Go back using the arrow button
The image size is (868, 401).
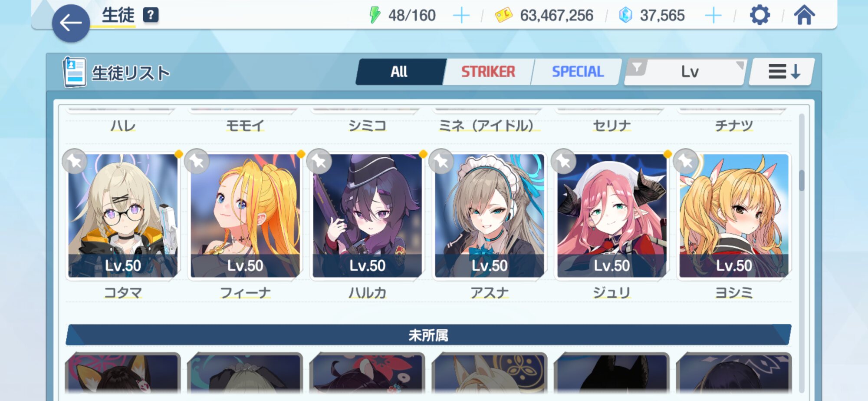point(71,23)
